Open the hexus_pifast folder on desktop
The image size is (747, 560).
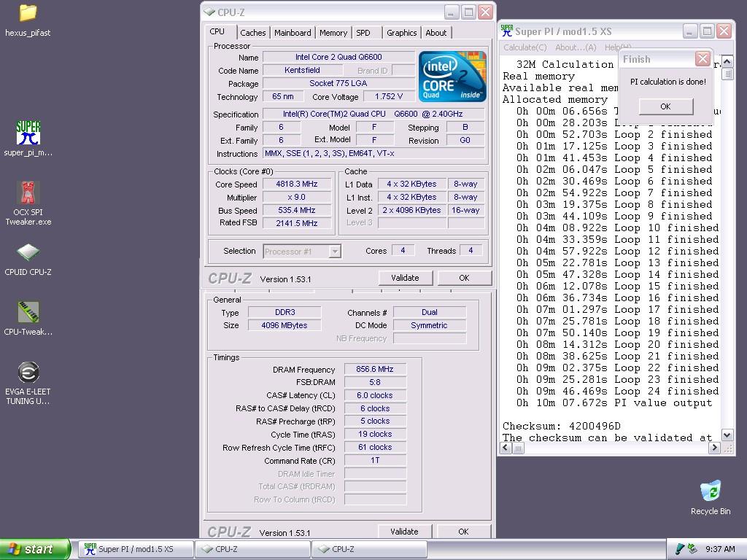28,20
